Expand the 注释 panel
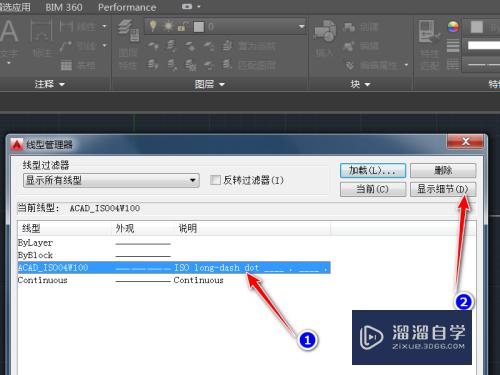500x375 pixels. point(49,84)
